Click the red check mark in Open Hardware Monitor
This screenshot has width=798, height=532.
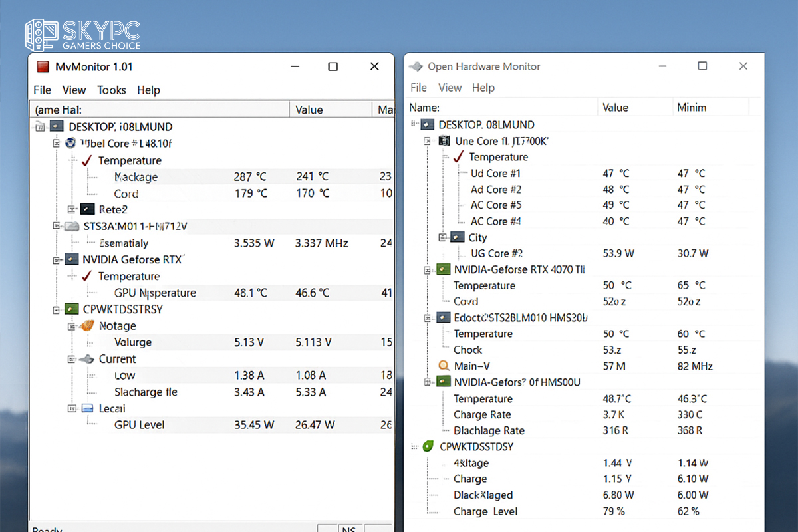point(458,157)
